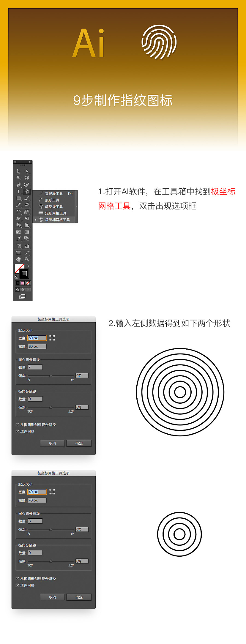Select the Zoom magnifier tool

27,259
